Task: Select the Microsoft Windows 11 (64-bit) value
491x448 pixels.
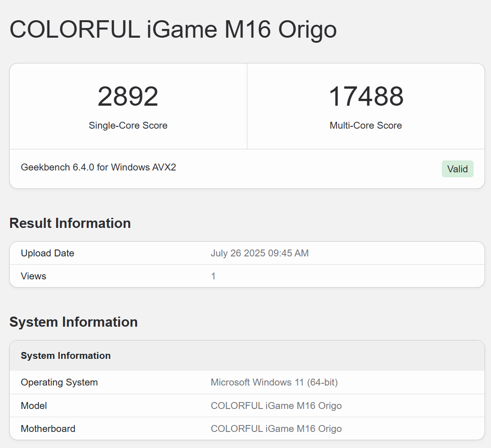Action: click(x=274, y=382)
